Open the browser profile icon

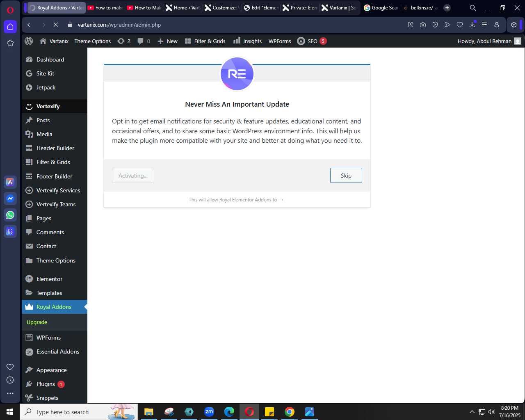coord(497,25)
